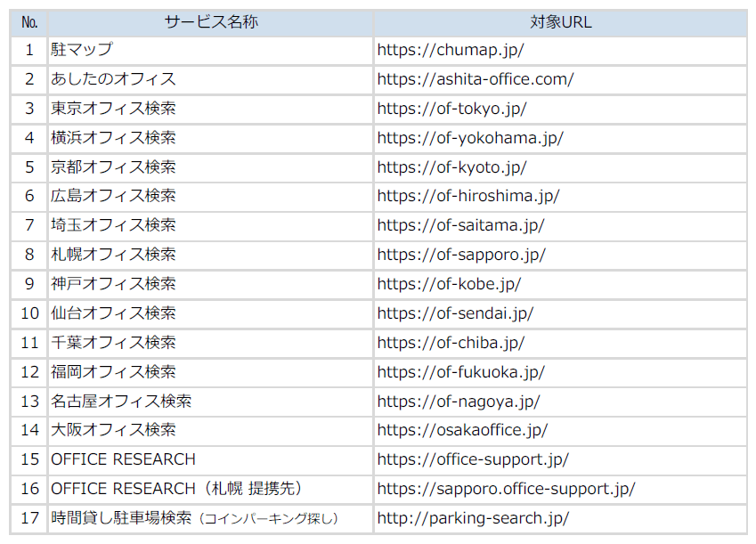
Task: Select 広島オフィス検索 row name
Action: coord(113,196)
